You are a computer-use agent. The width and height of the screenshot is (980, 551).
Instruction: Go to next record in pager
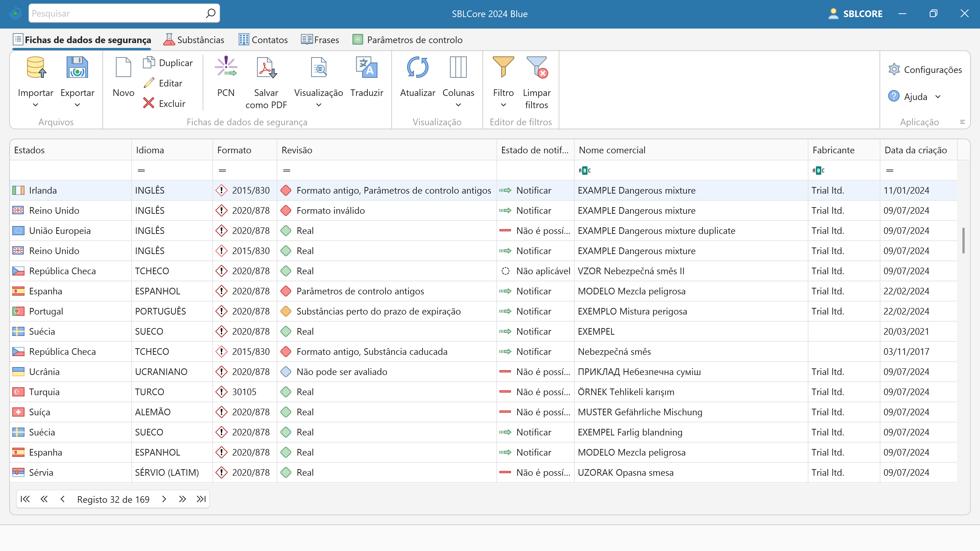click(164, 499)
